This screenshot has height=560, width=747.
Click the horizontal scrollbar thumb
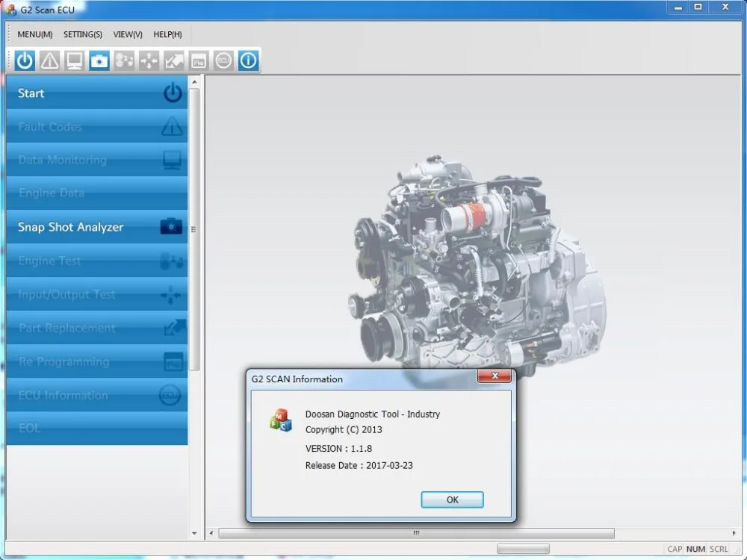coord(416,533)
